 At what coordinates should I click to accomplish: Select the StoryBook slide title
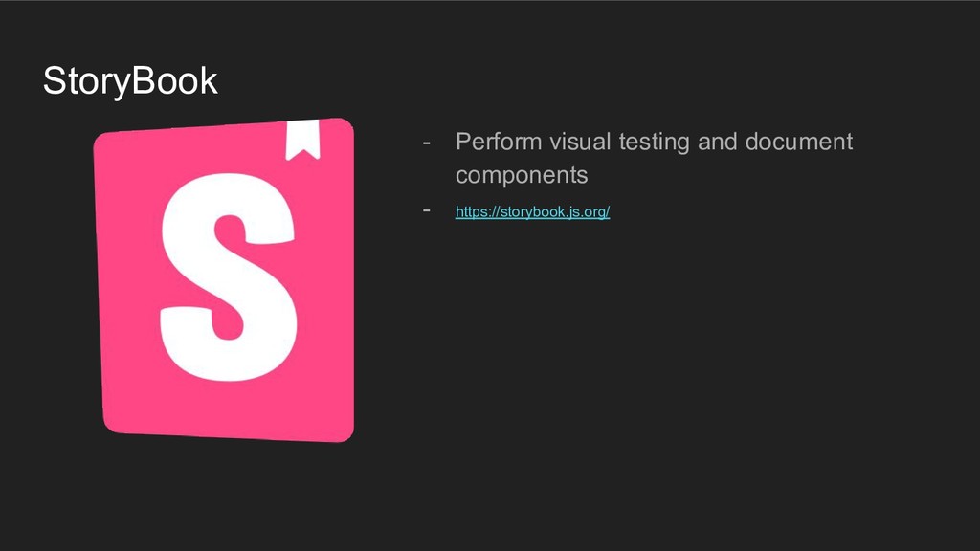coord(130,81)
